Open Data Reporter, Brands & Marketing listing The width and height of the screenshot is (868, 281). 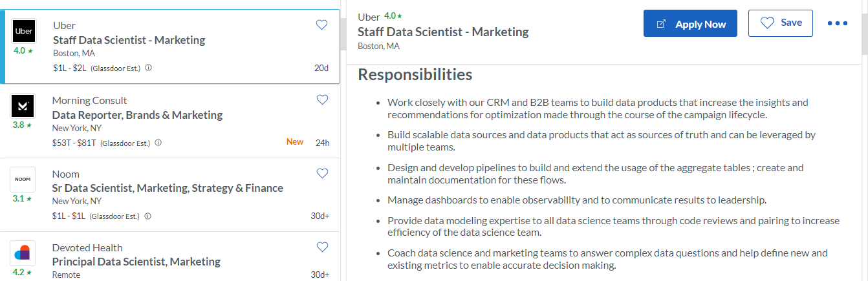[x=137, y=115]
